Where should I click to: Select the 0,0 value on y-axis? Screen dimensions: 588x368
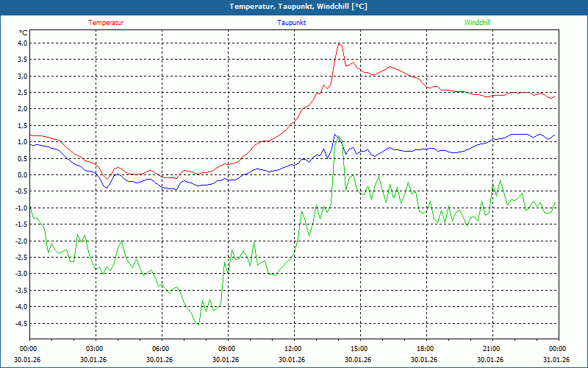pos(21,175)
